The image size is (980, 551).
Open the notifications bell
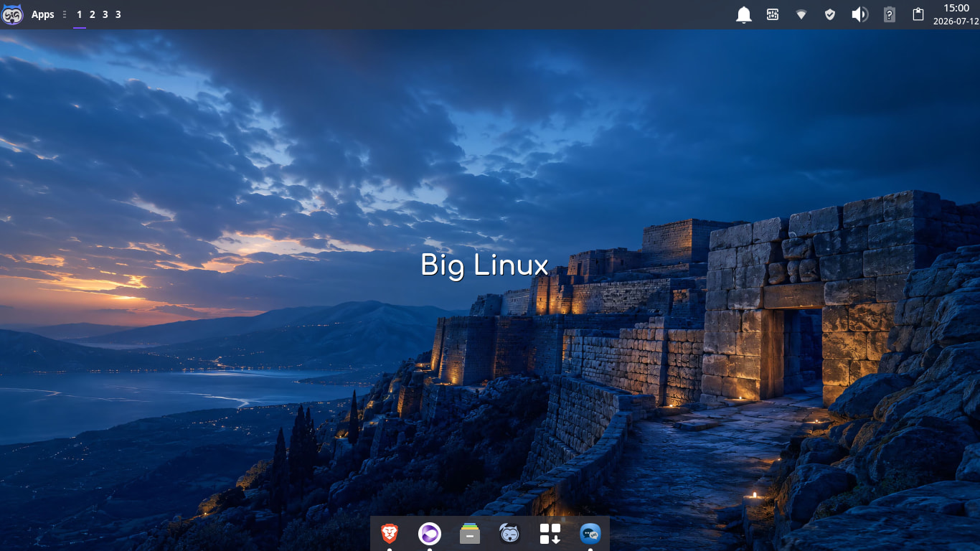click(x=744, y=14)
